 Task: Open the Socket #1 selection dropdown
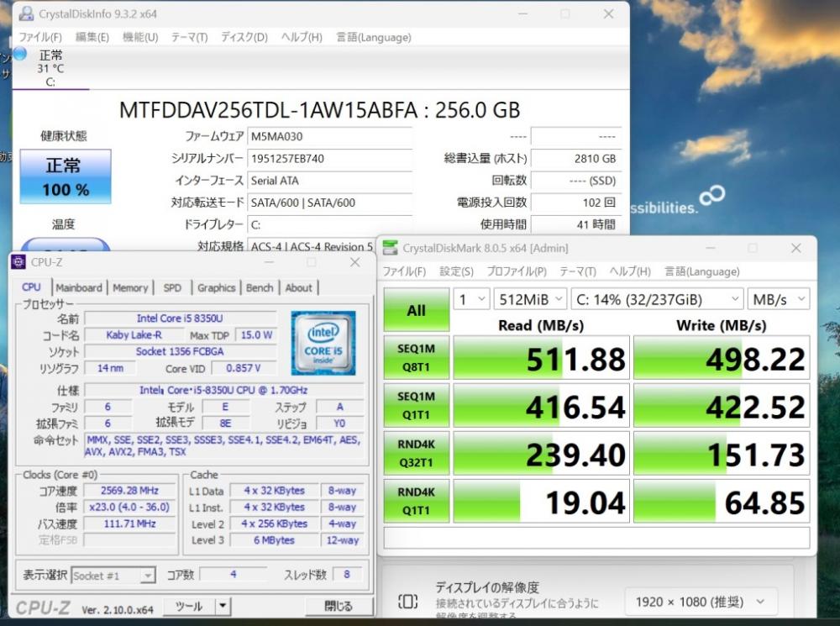tap(113, 576)
